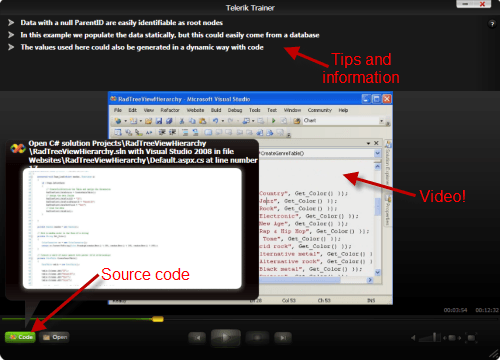
Task: Click the Open button next to Code
Action: point(55,337)
